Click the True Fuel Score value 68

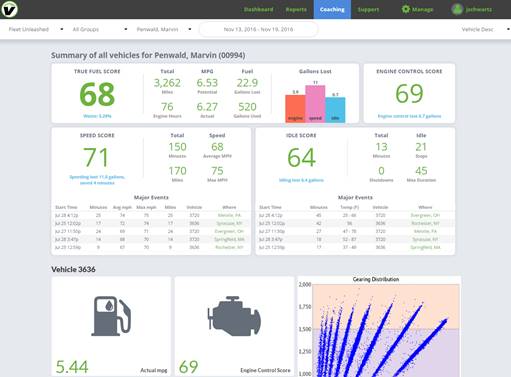click(97, 94)
